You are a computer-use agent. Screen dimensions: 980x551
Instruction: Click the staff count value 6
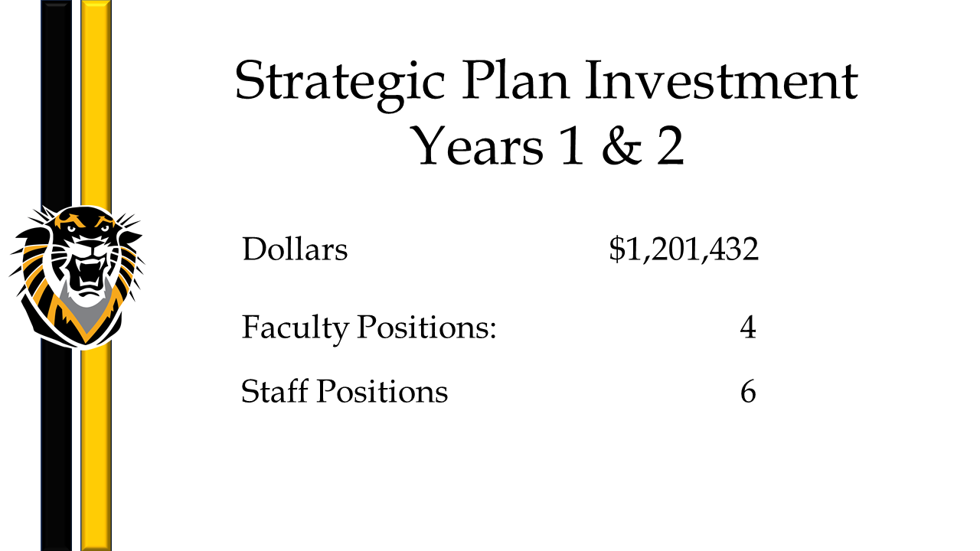point(748,392)
